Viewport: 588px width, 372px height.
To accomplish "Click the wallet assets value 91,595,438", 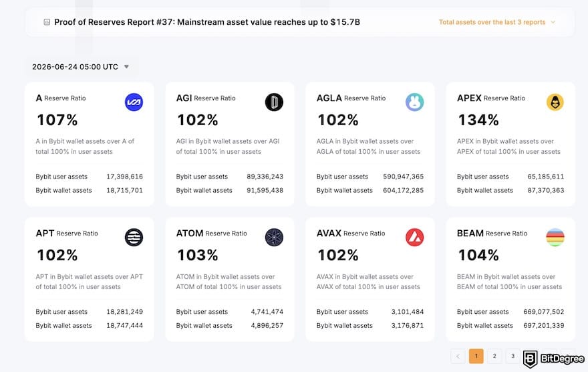I will pos(265,190).
